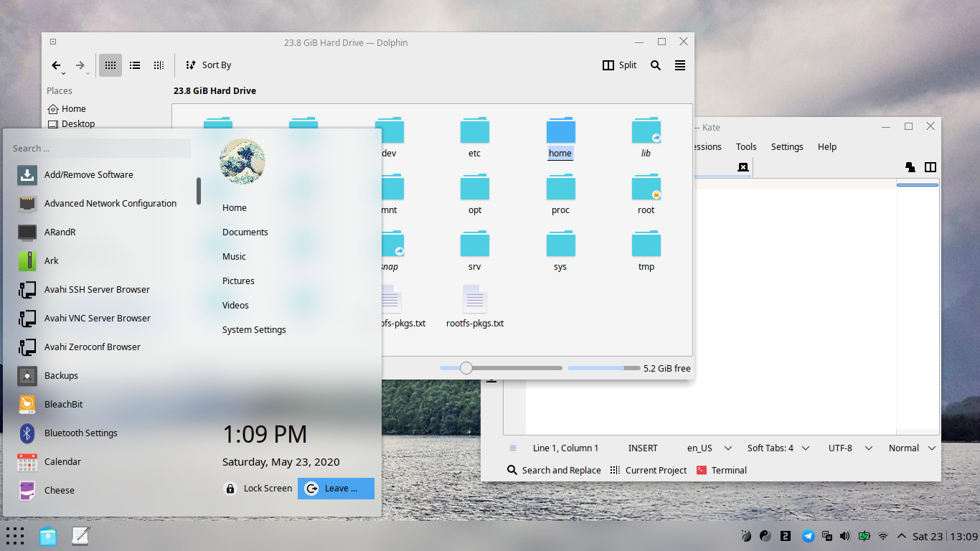The height and width of the screenshot is (551, 980).
Task: Click the user avatar picture
Action: click(242, 161)
